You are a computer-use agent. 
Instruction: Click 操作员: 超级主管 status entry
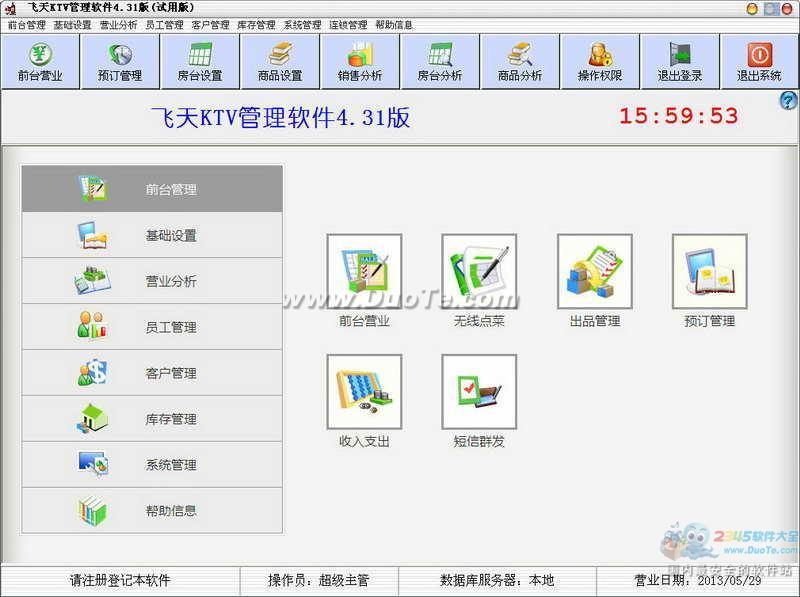[x=319, y=580]
